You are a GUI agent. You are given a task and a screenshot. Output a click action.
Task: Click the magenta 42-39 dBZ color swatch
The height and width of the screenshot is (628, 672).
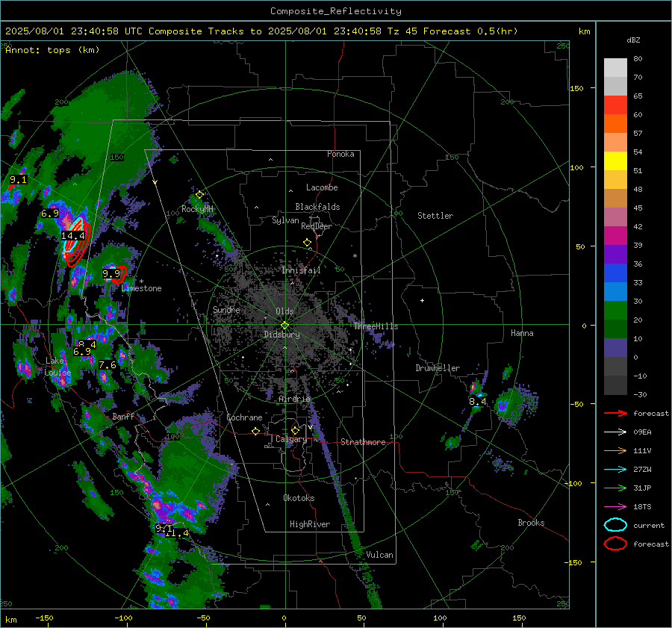point(615,236)
